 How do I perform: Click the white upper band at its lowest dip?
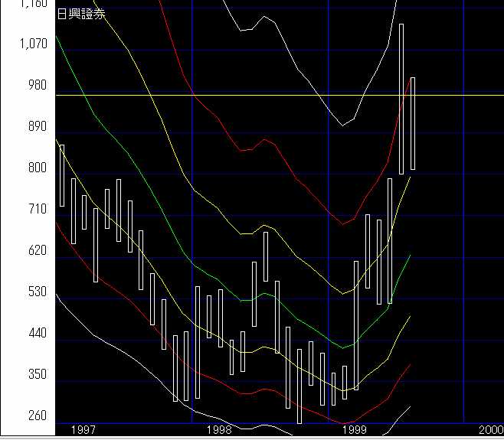[x=342, y=124]
